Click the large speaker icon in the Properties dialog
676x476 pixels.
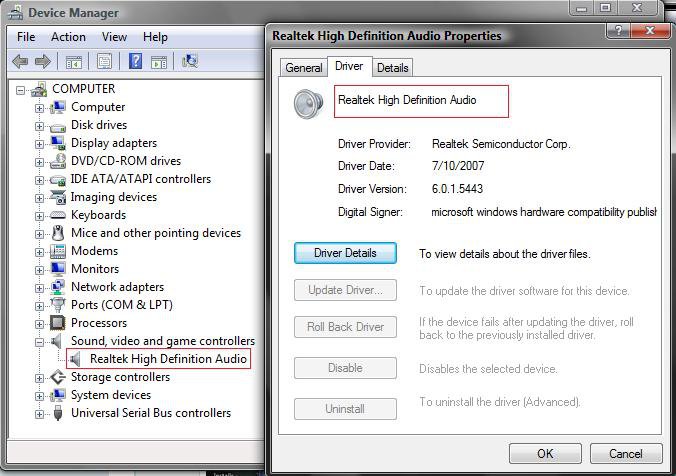[309, 103]
